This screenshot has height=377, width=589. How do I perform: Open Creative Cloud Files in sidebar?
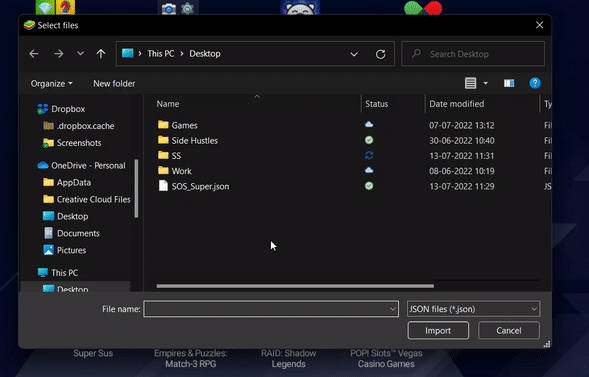pyautogui.click(x=87, y=199)
